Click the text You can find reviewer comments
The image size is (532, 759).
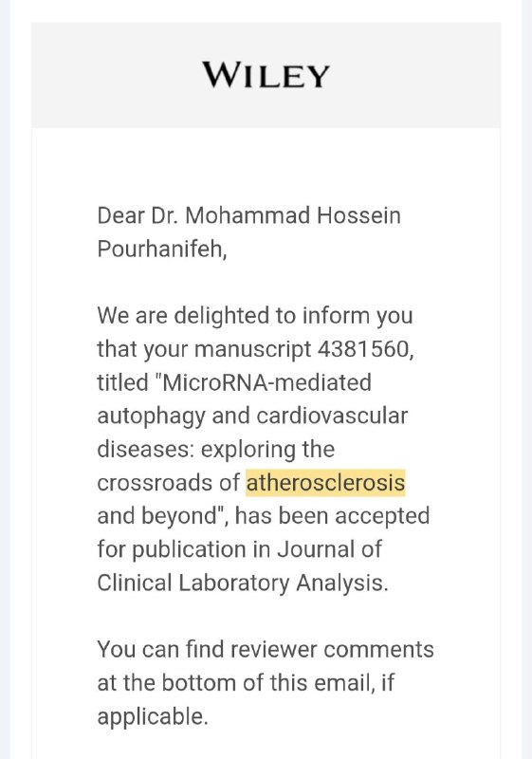266,650
